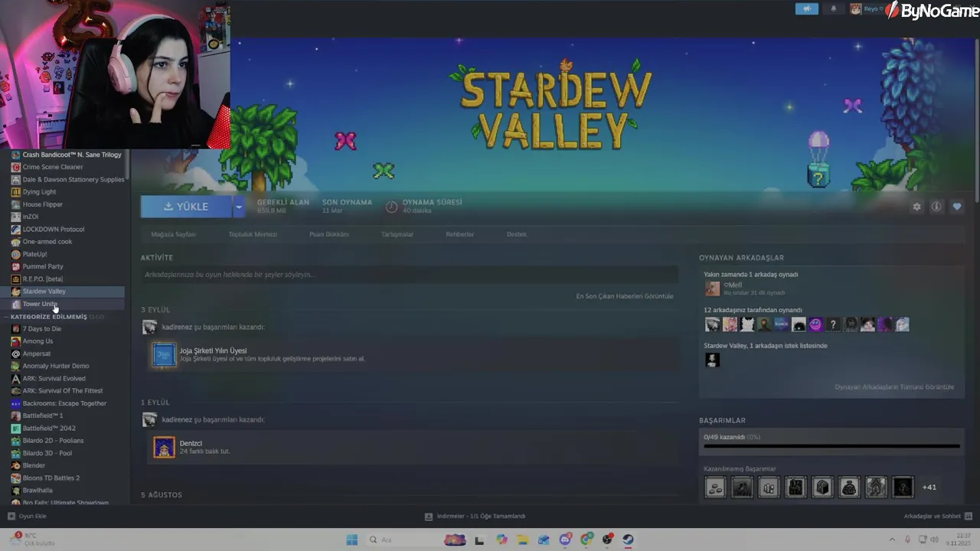Open the notifications bell icon

[x=834, y=9]
